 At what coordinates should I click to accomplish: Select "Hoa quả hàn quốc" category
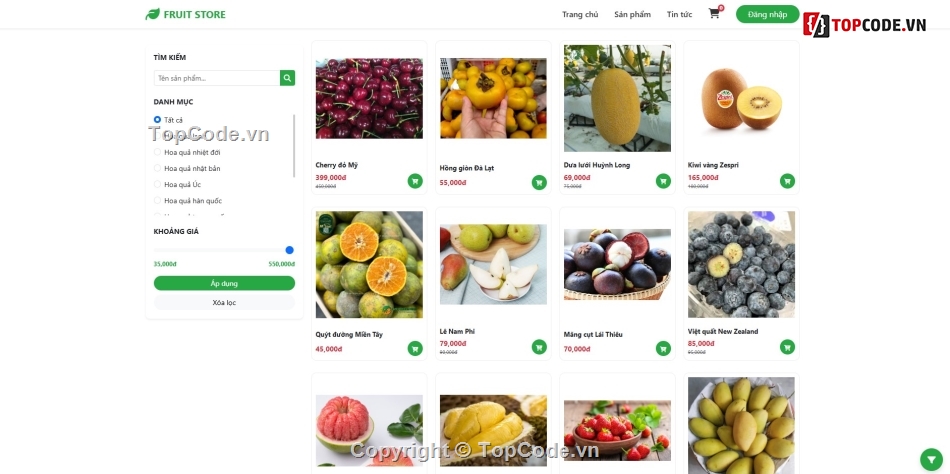(157, 200)
